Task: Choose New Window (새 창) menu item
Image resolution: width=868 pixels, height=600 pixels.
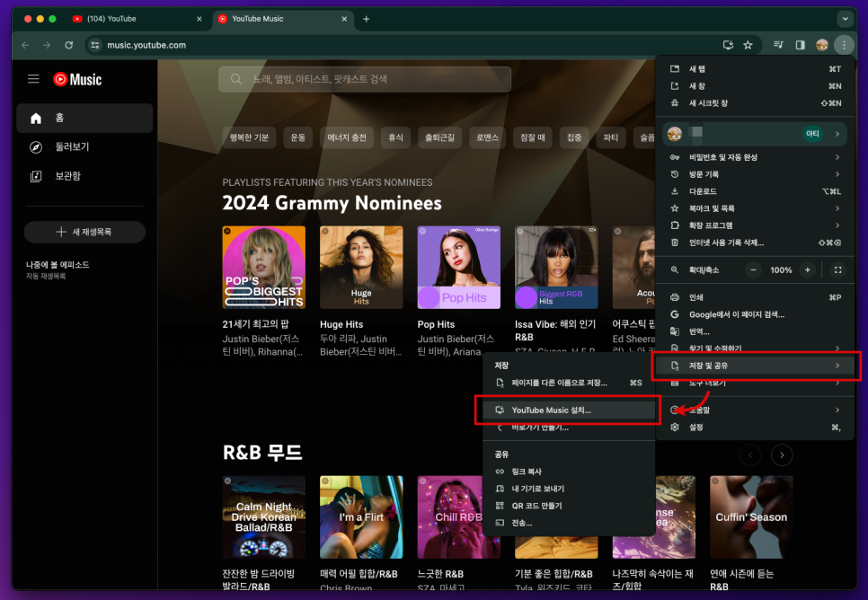Action: 755,86
